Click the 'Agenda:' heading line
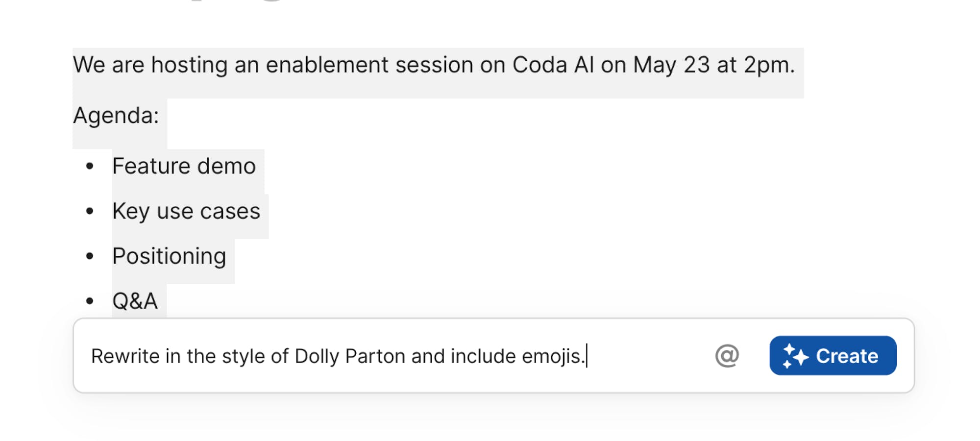This screenshot has width=980, height=441. coord(116,116)
